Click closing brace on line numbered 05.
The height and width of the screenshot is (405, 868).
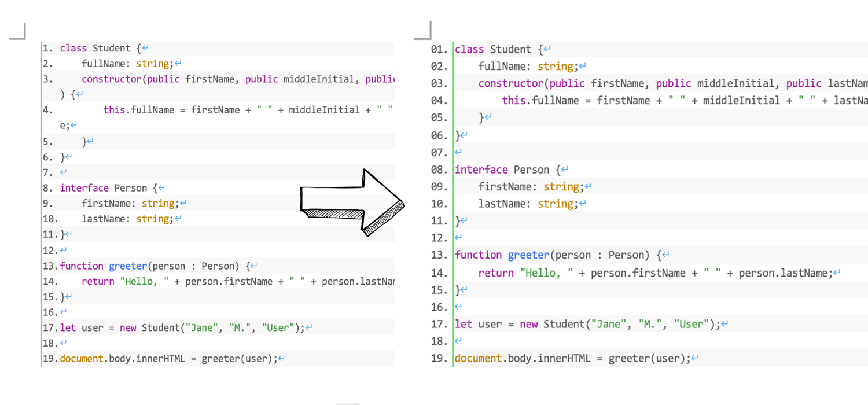click(481, 118)
